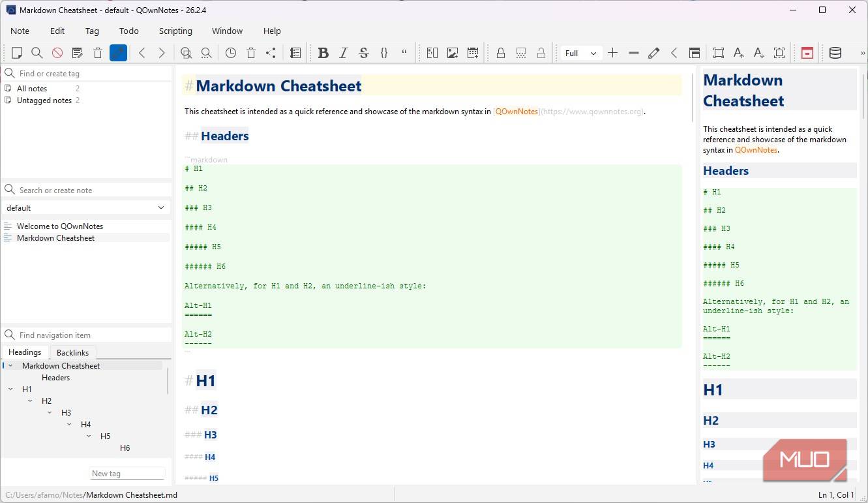Open the Scripting menu
This screenshot has height=503, width=868.
point(175,31)
